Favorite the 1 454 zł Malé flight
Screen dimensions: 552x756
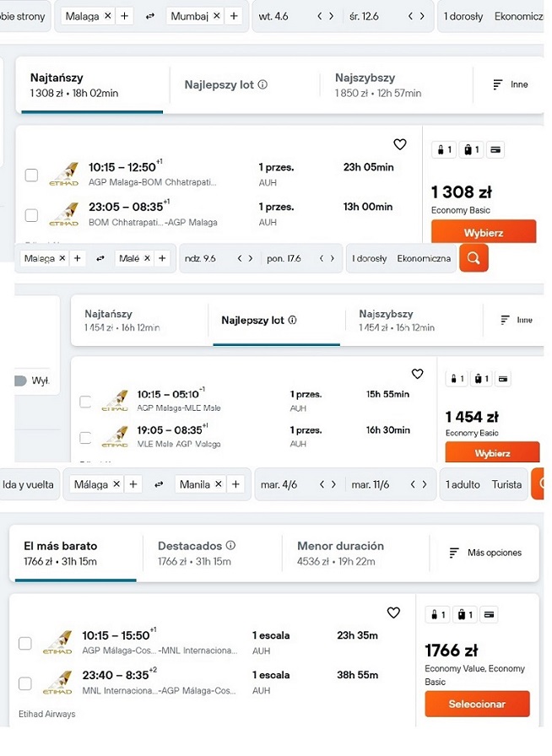pos(418,374)
